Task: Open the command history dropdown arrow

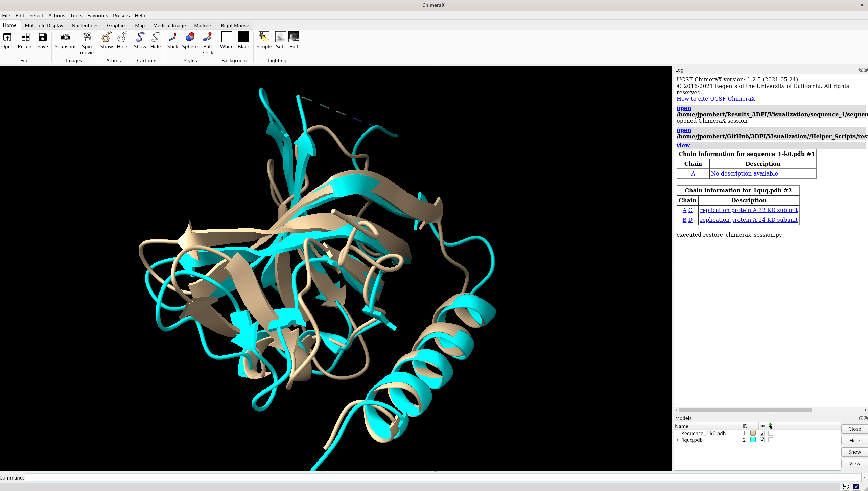Action: [x=864, y=477]
